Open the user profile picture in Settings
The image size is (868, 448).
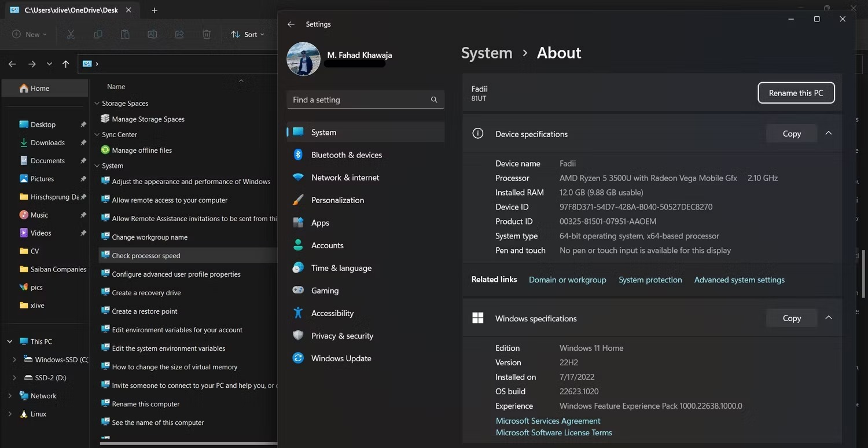click(303, 59)
